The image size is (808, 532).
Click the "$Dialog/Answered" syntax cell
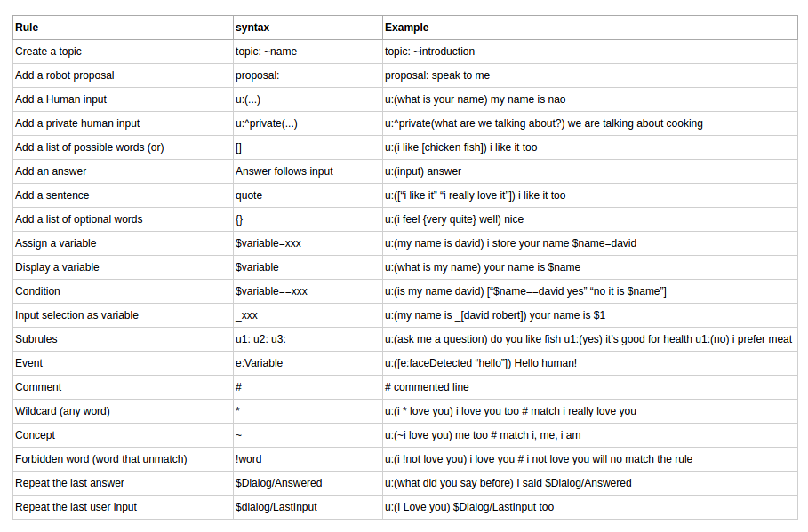click(x=278, y=483)
